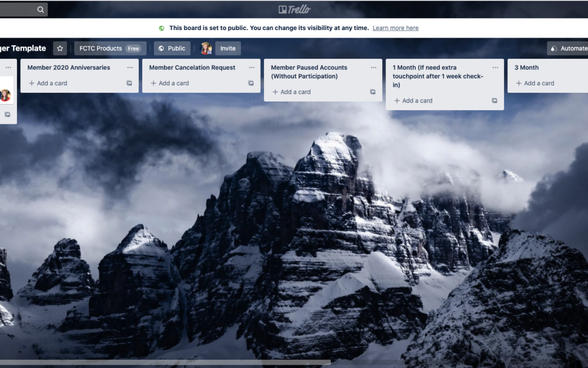
Task: Add a card to the 3 Month list
Action: pyautogui.click(x=535, y=83)
